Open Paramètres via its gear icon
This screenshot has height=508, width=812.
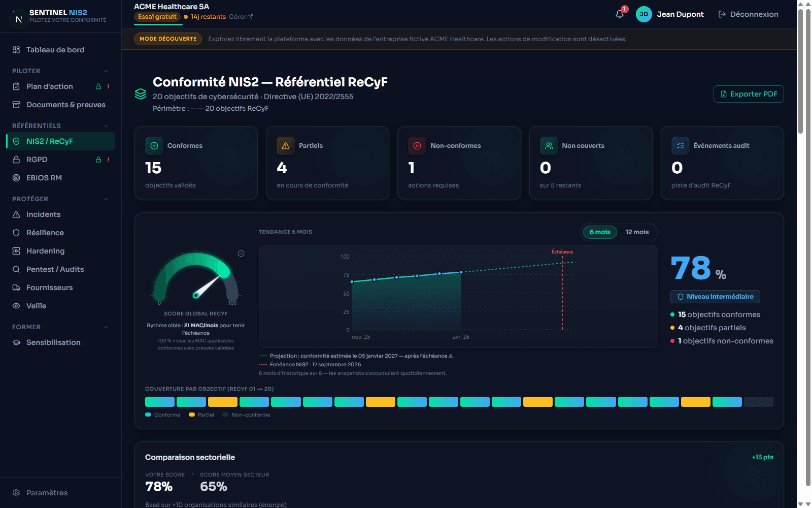tap(16, 493)
